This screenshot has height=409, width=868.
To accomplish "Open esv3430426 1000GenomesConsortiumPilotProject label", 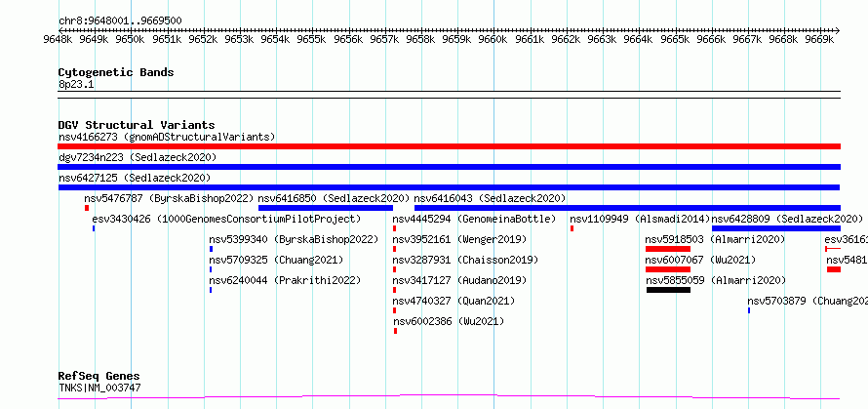I will [x=226, y=219].
